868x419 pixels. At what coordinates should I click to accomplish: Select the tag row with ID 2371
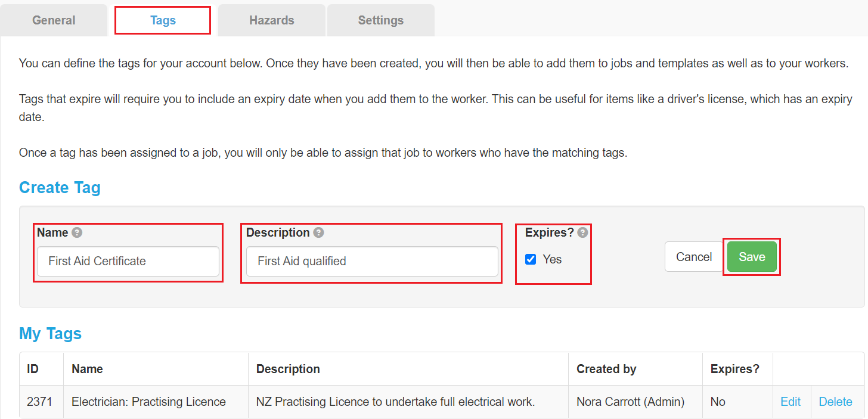[358, 402]
